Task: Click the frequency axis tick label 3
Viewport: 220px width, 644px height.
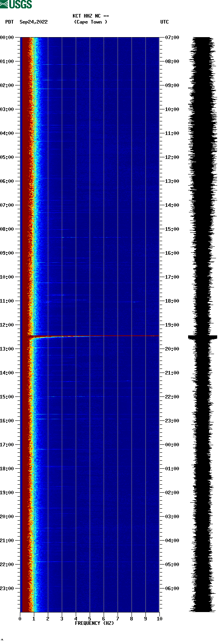Action: (62, 619)
